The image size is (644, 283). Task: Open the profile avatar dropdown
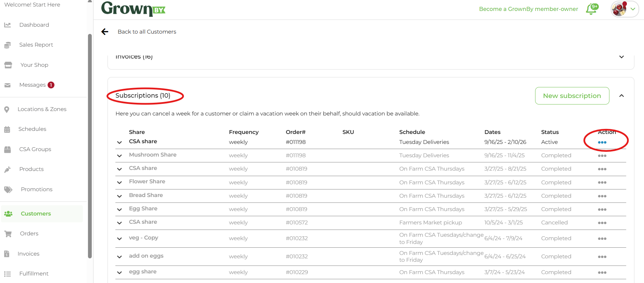(x=624, y=9)
